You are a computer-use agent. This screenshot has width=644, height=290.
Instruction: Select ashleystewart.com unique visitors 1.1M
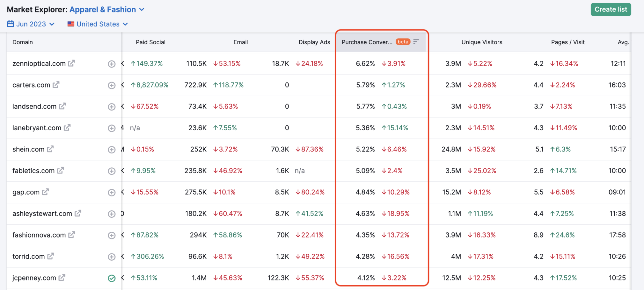coord(454,214)
